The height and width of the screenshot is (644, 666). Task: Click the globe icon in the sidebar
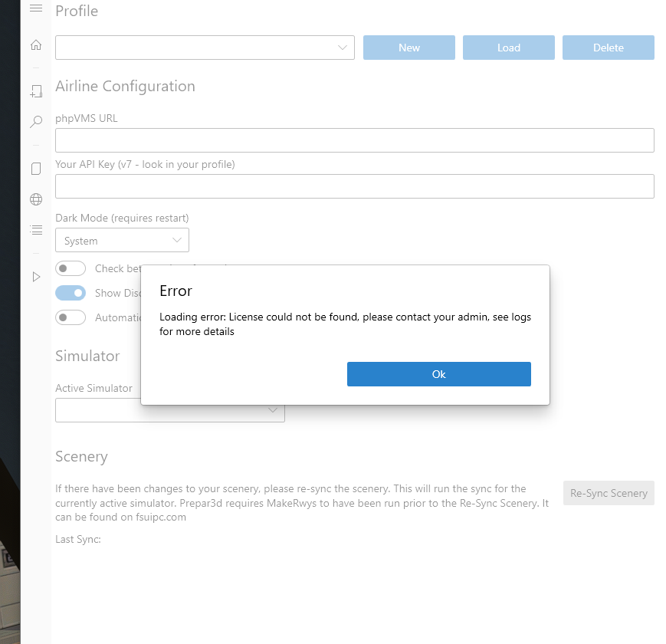click(x=35, y=199)
